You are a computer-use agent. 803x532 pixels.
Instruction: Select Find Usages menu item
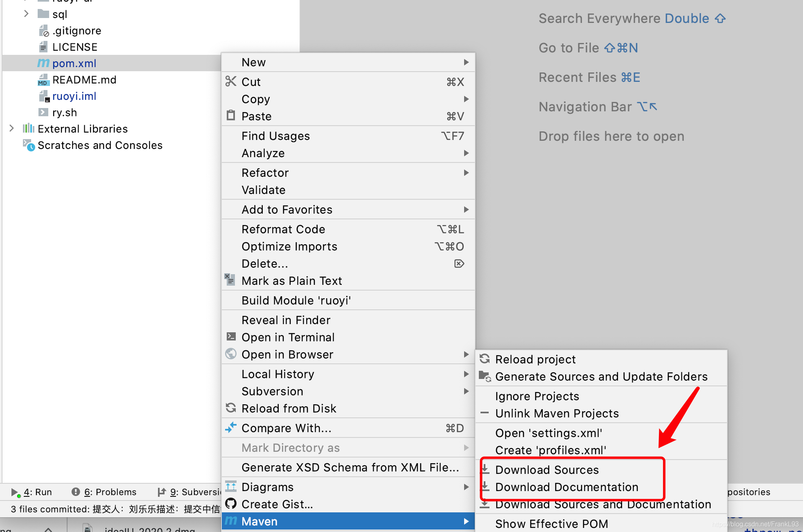pyautogui.click(x=348, y=136)
